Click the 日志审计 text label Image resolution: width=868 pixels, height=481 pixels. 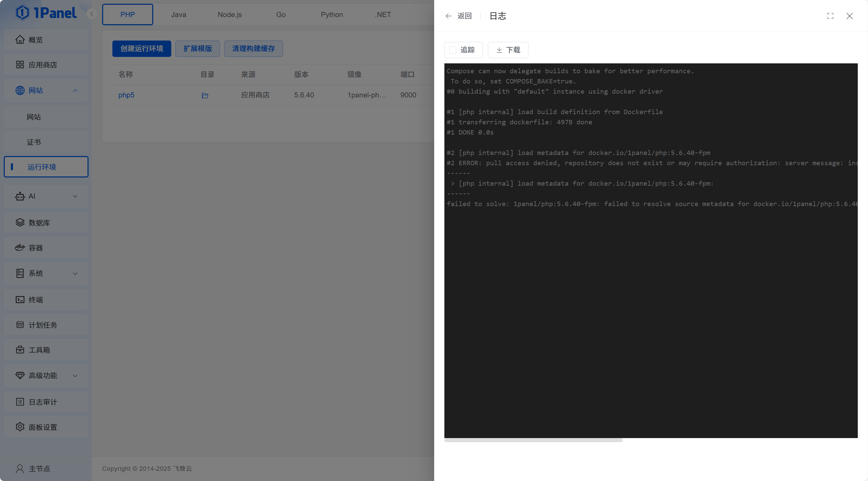pyautogui.click(x=43, y=402)
